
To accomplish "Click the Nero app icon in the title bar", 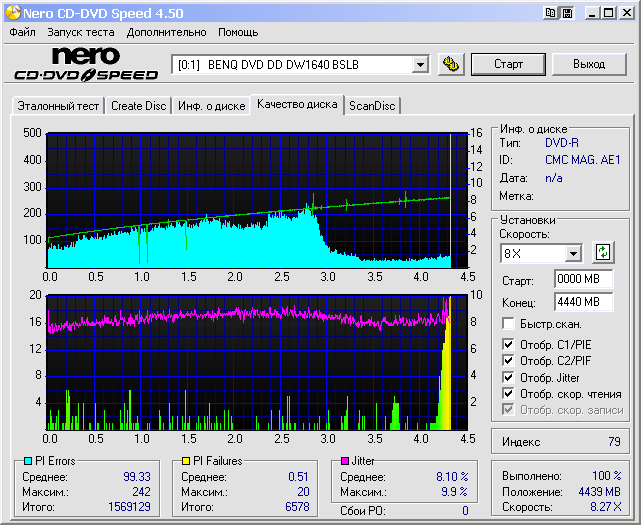I will coord(13,12).
